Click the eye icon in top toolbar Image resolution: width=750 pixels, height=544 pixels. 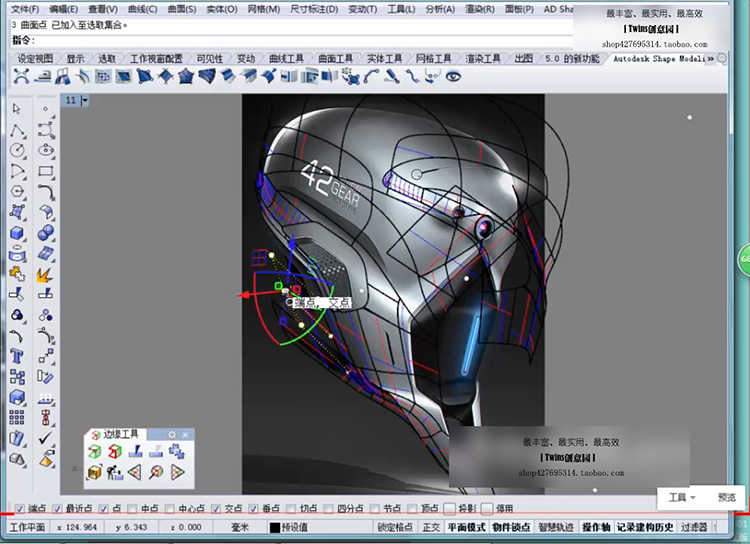coord(453,76)
